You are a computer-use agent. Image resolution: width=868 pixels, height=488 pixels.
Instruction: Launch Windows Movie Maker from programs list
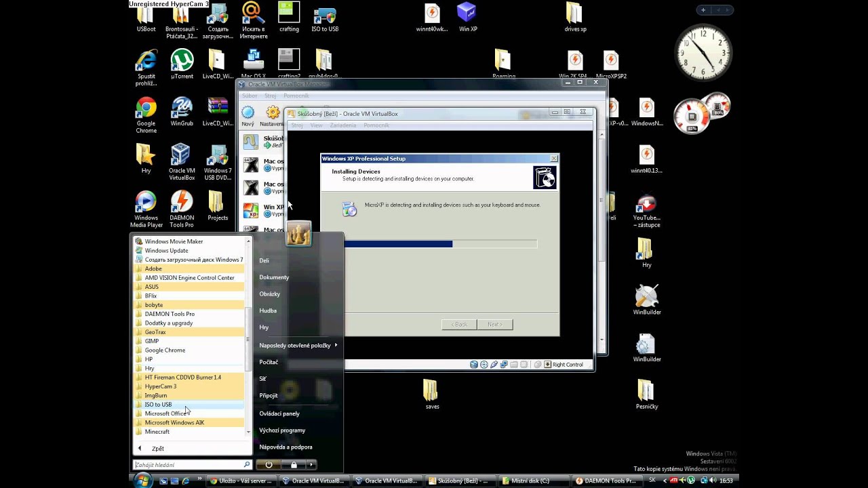pos(189,241)
